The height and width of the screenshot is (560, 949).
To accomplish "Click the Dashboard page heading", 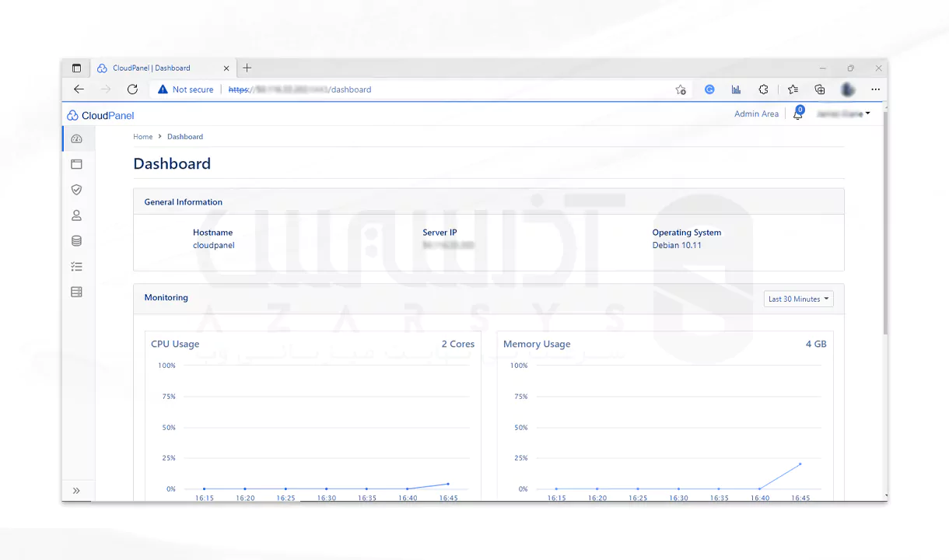I will 172,164.
